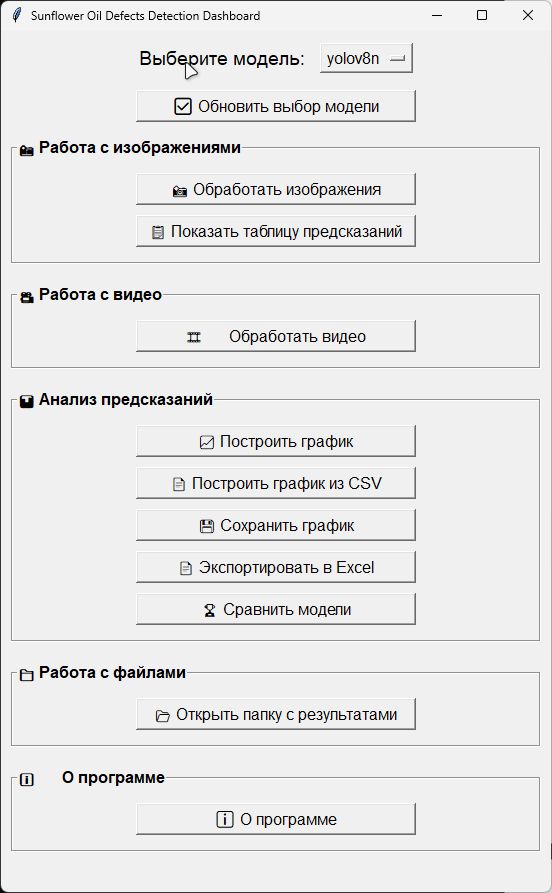
Task: Click the feather app icon in title bar
Action: (17, 15)
